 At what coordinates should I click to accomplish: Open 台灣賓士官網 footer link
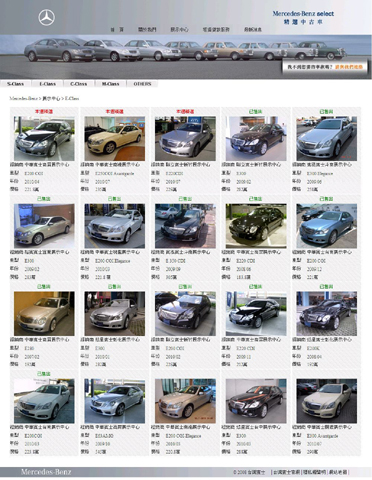pos(286,472)
